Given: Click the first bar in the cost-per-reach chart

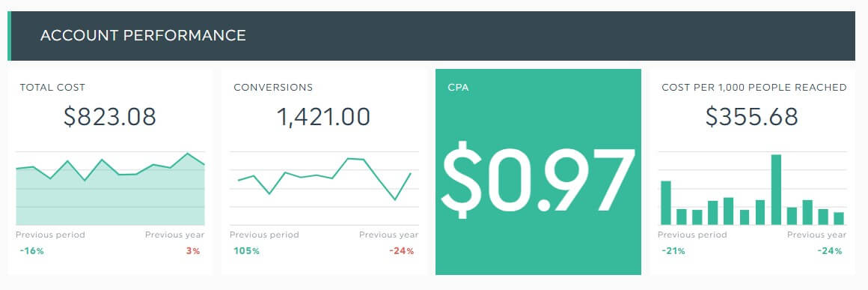Looking at the screenshot, I should (x=666, y=203).
